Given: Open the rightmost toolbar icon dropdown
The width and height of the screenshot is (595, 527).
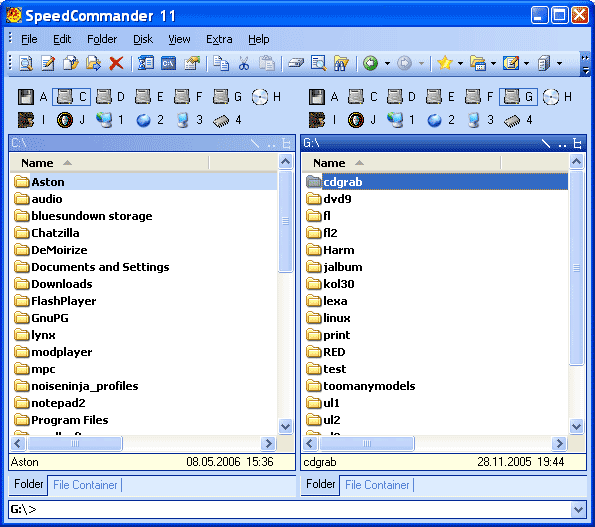Looking at the screenshot, I should pyautogui.click(x=559, y=63).
